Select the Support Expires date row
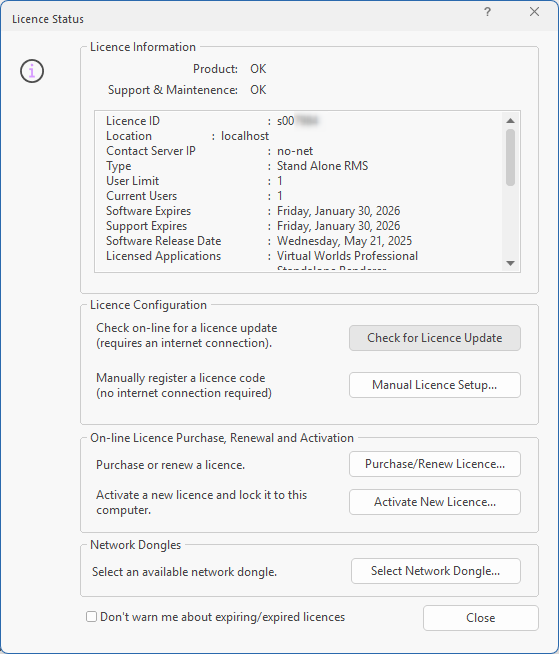This screenshot has width=559, height=654. point(253,226)
